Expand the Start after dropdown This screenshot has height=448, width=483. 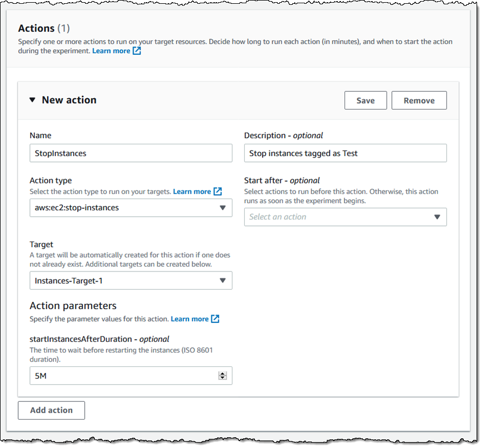tap(345, 217)
